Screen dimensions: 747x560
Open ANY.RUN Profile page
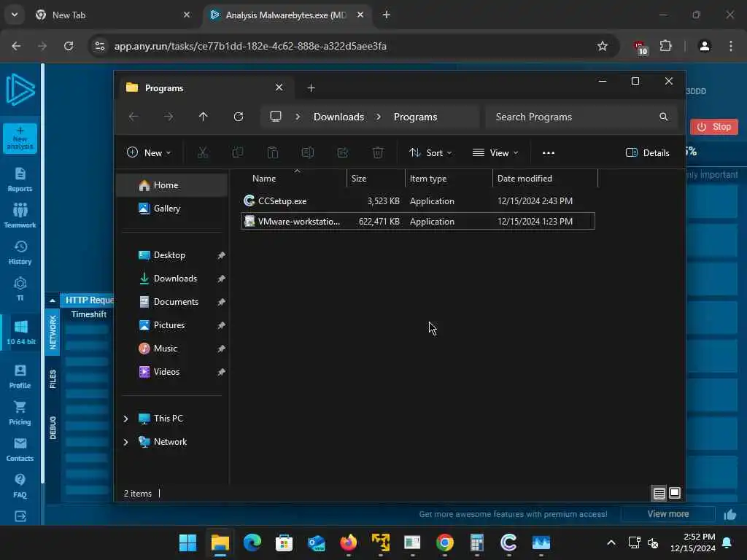pyautogui.click(x=20, y=376)
